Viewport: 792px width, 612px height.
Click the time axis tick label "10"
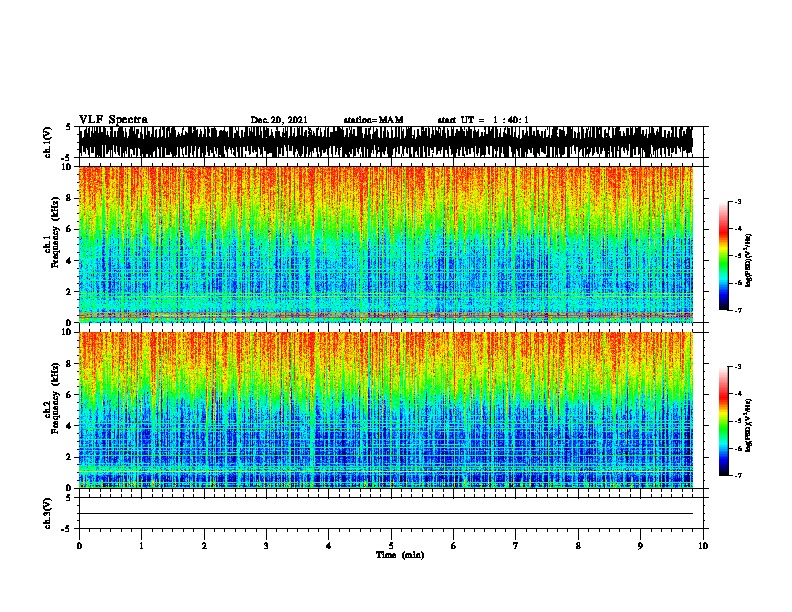coord(703,546)
